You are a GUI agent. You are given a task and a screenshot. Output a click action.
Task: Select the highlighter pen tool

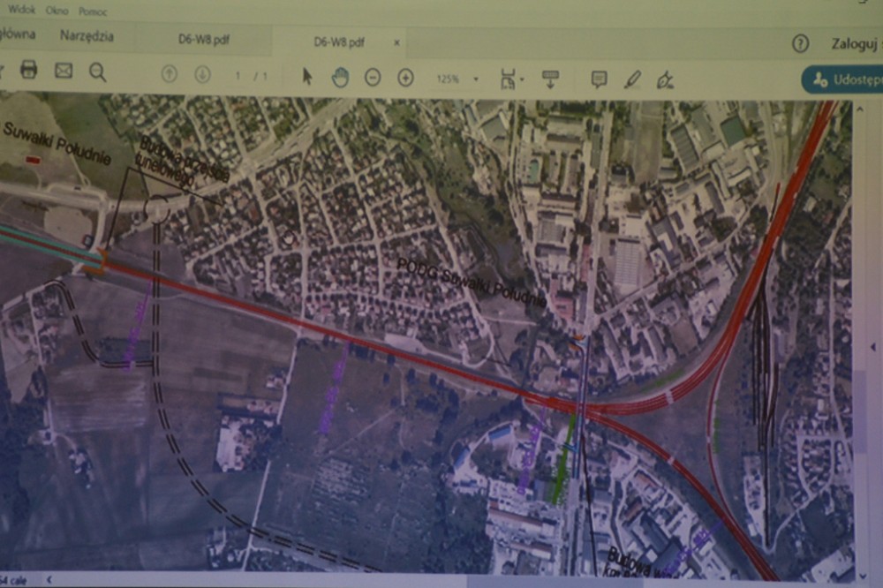[x=632, y=79]
